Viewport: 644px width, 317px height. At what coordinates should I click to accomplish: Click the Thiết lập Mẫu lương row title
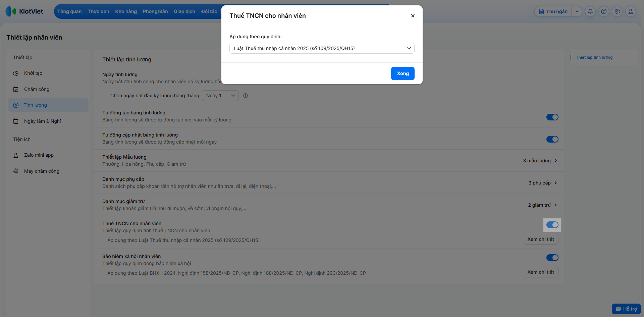tap(124, 157)
